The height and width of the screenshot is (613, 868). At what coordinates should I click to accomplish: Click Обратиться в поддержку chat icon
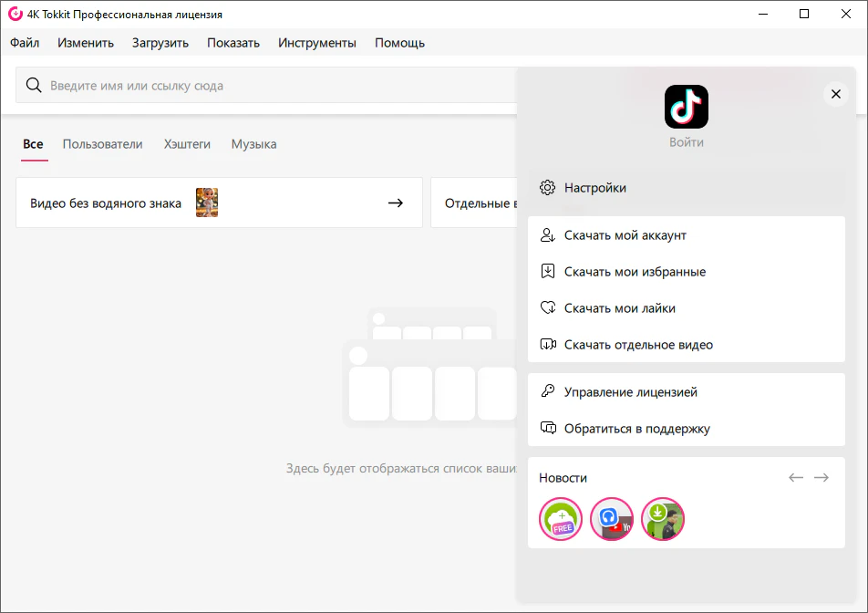click(x=548, y=429)
